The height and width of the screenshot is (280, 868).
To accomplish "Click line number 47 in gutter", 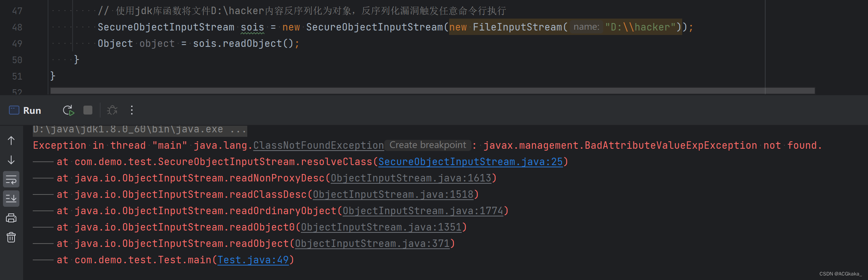I will 17,11.
